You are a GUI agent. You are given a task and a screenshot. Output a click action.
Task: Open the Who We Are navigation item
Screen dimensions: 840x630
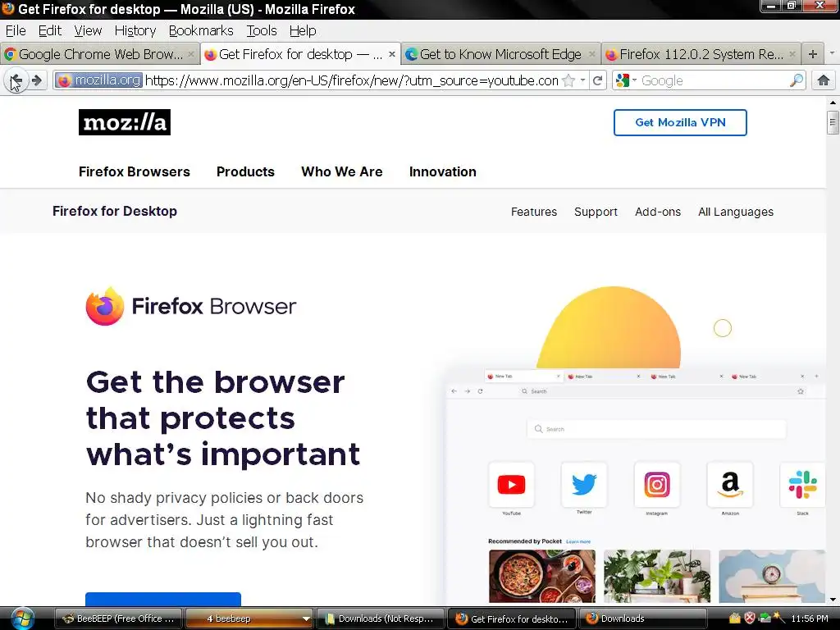click(342, 171)
